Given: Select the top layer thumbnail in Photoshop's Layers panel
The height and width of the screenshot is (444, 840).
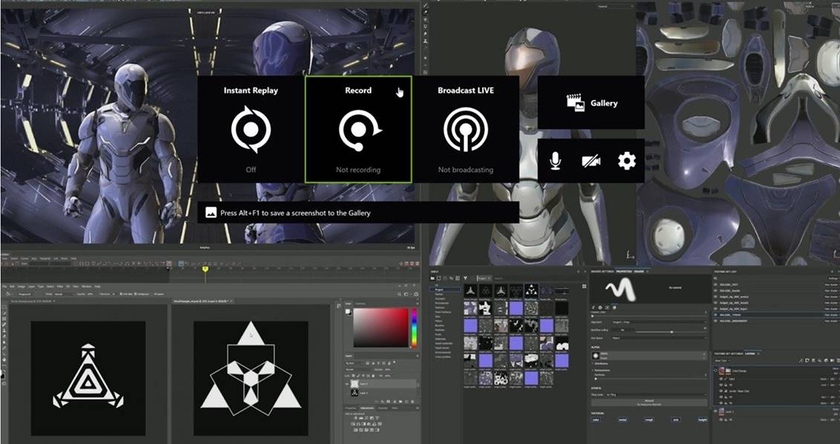Looking at the screenshot, I should coord(354,383).
